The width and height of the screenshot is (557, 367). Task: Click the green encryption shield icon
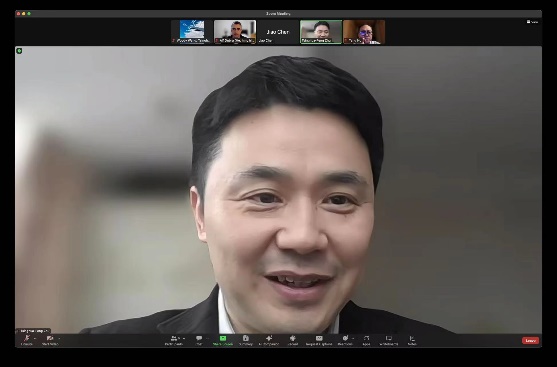coord(19,51)
